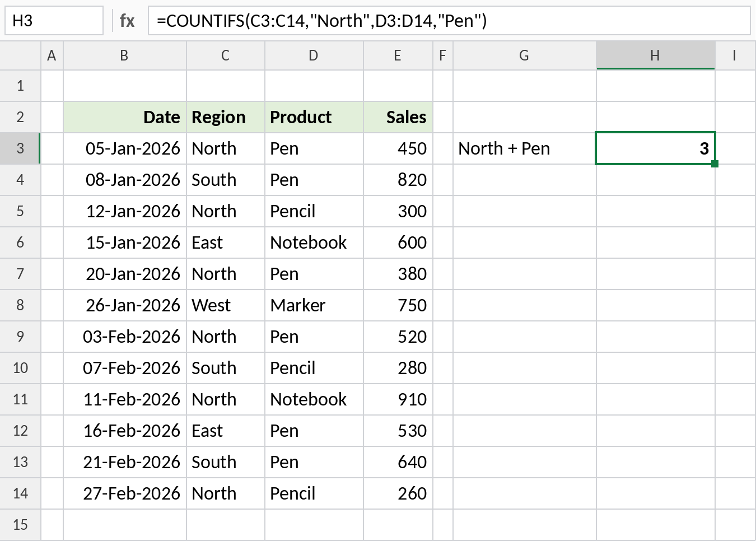Click the Region header cell
756x541 pixels.
click(x=226, y=117)
